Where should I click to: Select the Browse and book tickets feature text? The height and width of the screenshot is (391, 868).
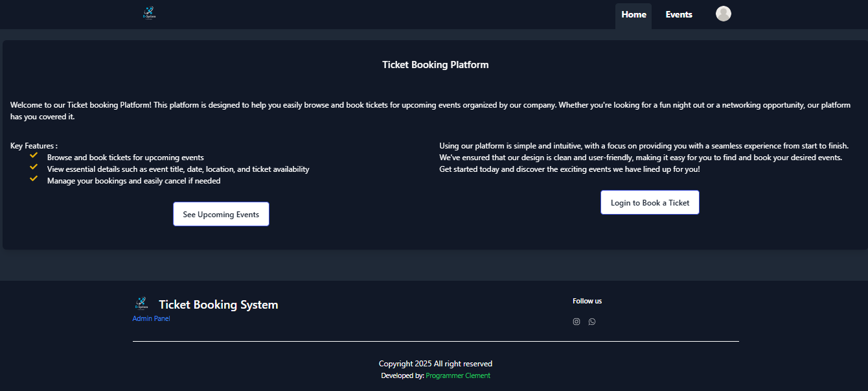click(126, 158)
